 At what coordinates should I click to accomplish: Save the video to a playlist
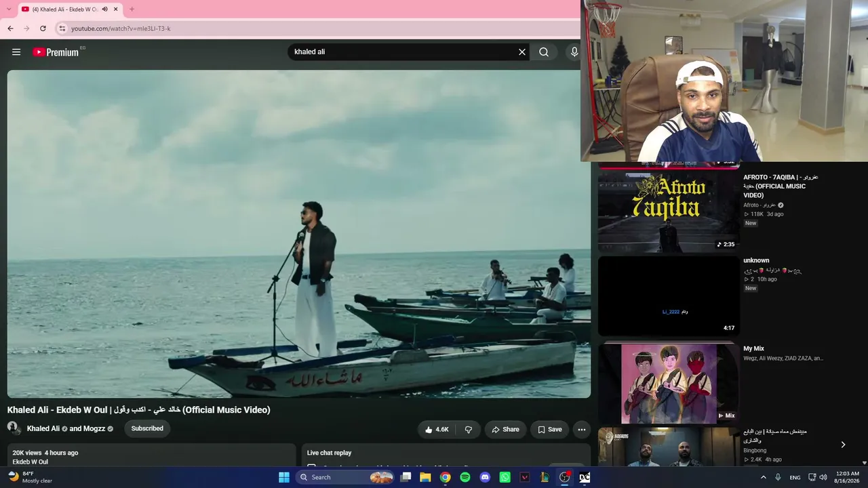550,429
